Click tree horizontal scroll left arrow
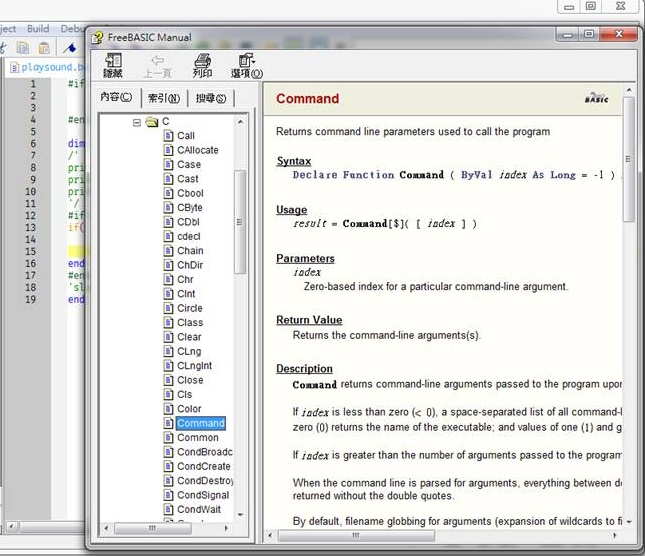Viewport: 645px width, 556px height. click(107, 528)
